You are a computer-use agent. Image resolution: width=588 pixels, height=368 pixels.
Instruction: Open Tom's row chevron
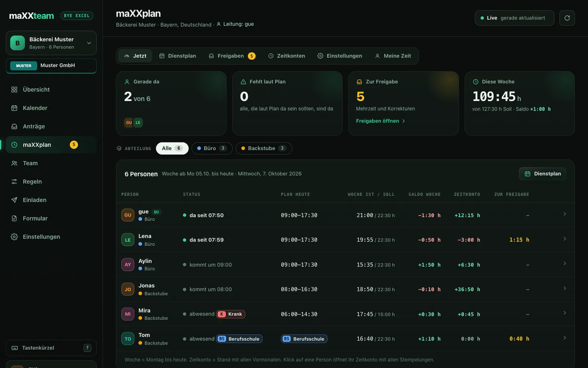(x=564, y=338)
